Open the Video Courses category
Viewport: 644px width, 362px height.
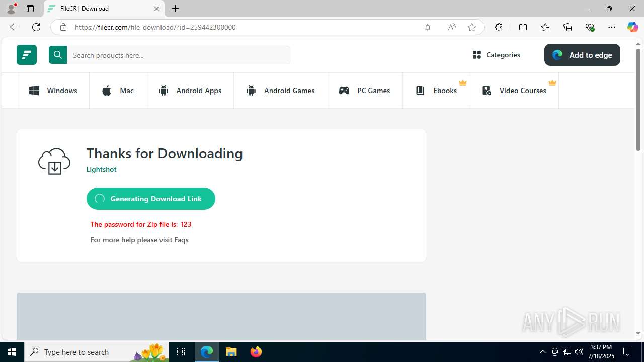pos(514,90)
